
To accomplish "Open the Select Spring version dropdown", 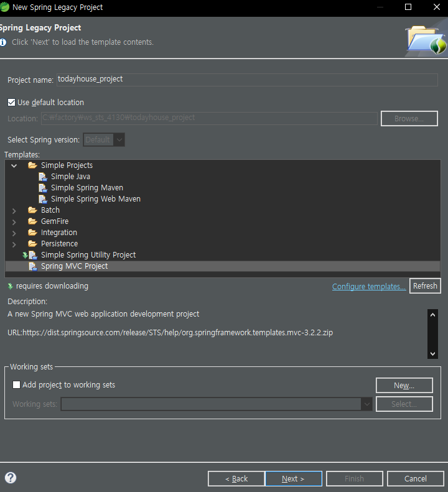I will coord(104,139).
